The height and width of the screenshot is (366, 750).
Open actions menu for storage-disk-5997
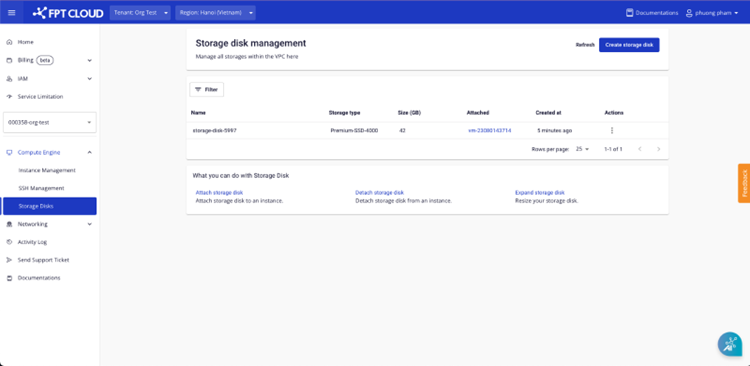(x=611, y=130)
